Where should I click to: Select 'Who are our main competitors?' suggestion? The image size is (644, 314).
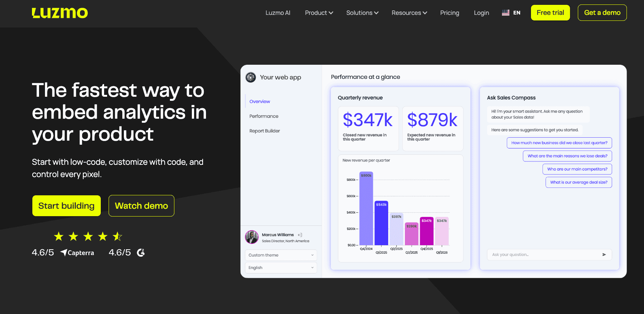tap(577, 169)
